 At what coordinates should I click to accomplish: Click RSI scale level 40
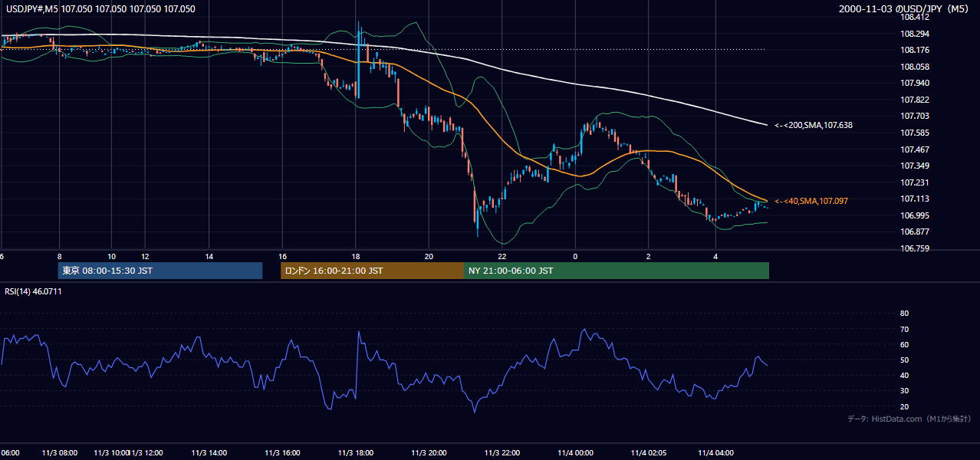pyautogui.click(x=904, y=375)
